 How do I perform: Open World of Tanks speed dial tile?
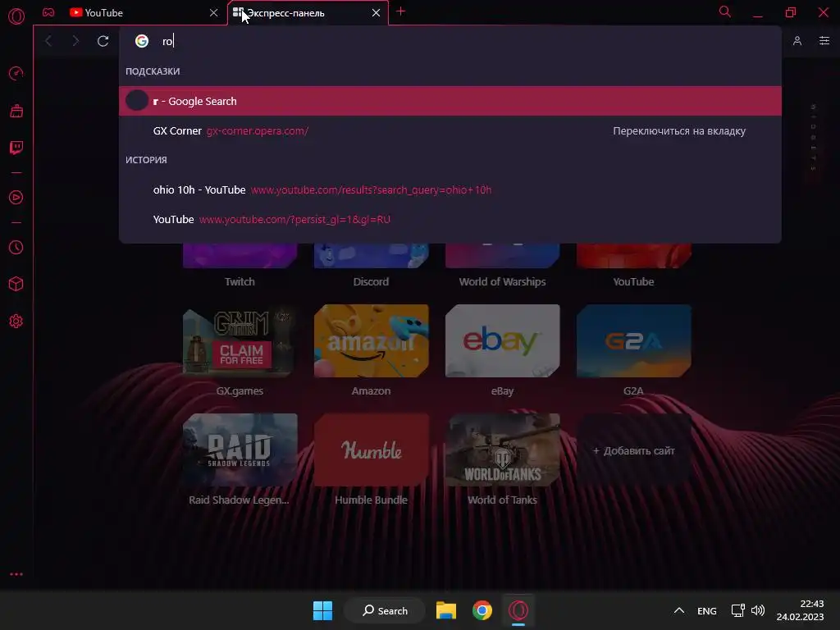[x=502, y=450]
